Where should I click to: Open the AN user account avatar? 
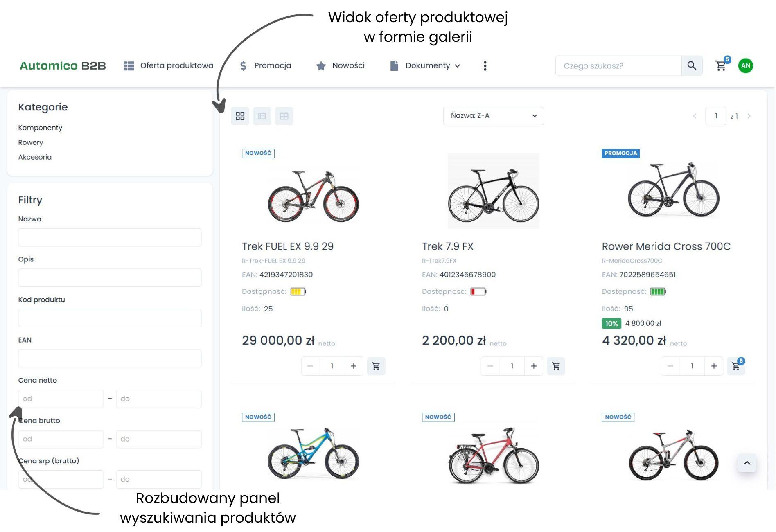point(746,65)
